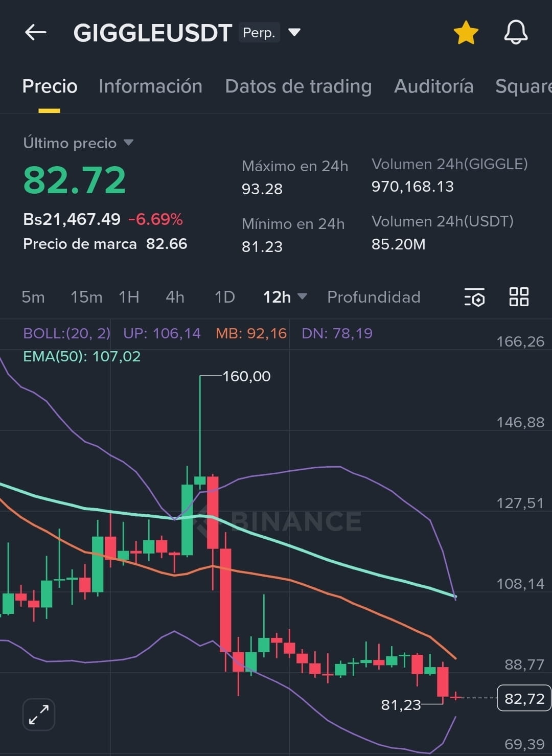This screenshot has width=552, height=756.
Task: Show the Profundidad depth chart
Action: 374,297
